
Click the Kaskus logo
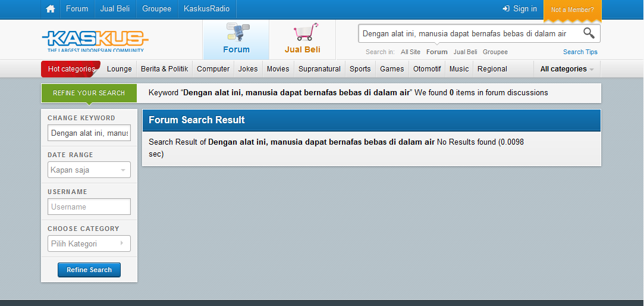(x=95, y=41)
